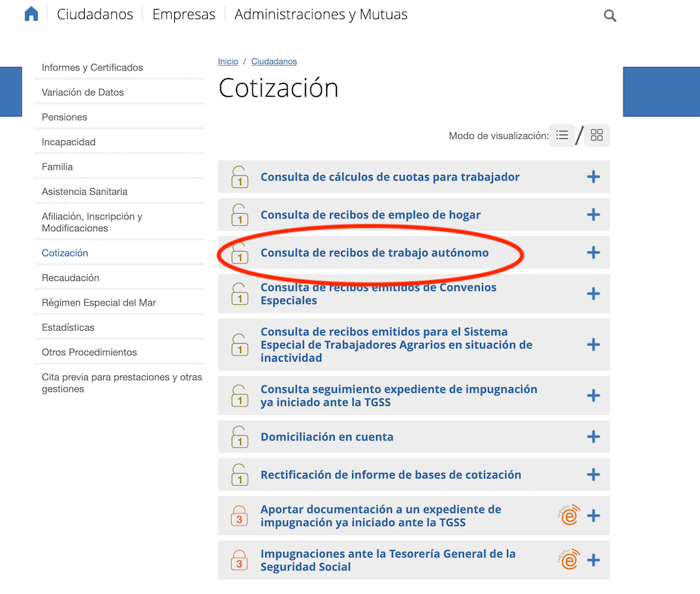Open Consulta de recibos emitidos de Convenios Especiales
This screenshot has height=594, width=700.
pyautogui.click(x=379, y=294)
